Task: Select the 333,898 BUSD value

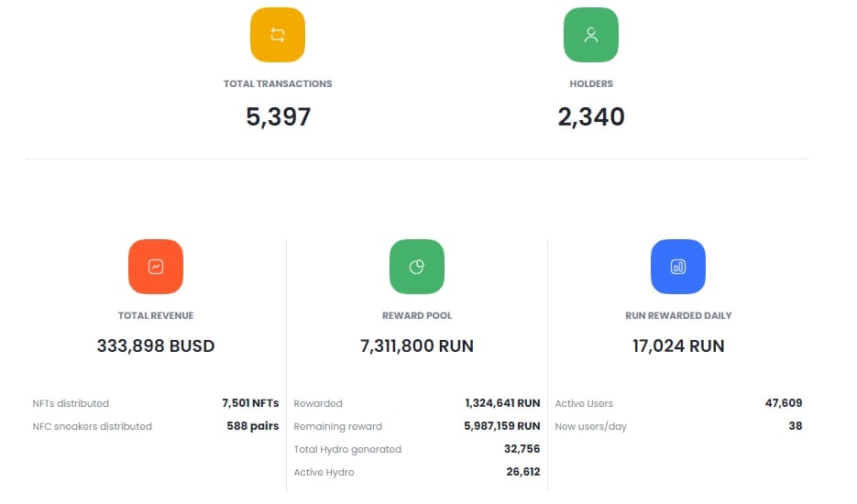Action: point(156,346)
